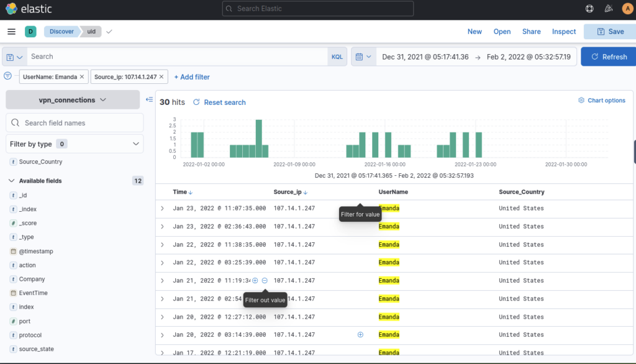
Task: Click Add filter
Action: [x=192, y=76]
